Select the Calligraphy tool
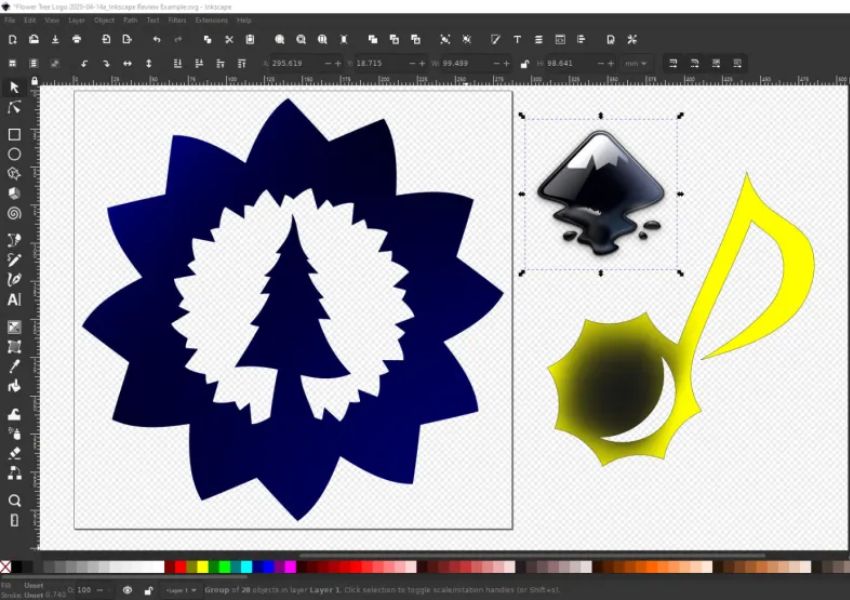This screenshot has width=850, height=600. click(14, 280)
